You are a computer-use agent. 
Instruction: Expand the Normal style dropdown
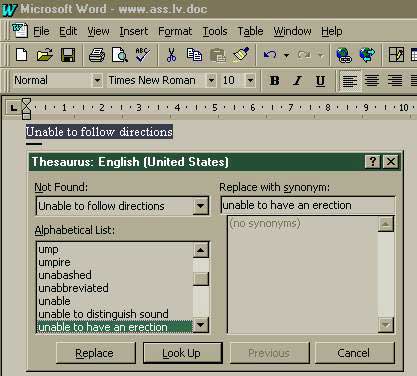point(97,80)
